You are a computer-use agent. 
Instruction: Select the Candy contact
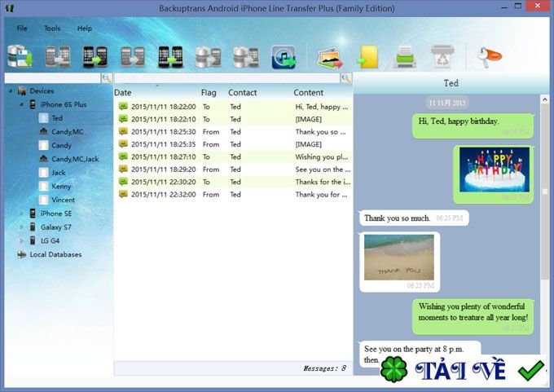point(61,145)
